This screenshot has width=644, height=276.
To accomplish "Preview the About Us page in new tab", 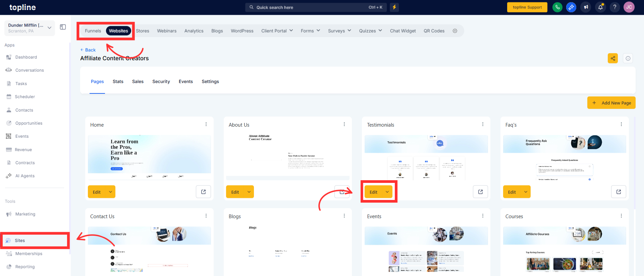I will 342,192.
